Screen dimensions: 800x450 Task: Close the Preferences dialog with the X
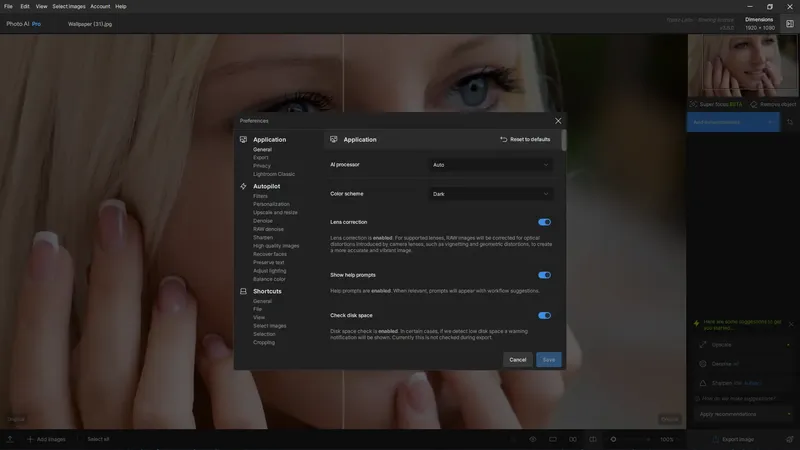pos(558,121)
